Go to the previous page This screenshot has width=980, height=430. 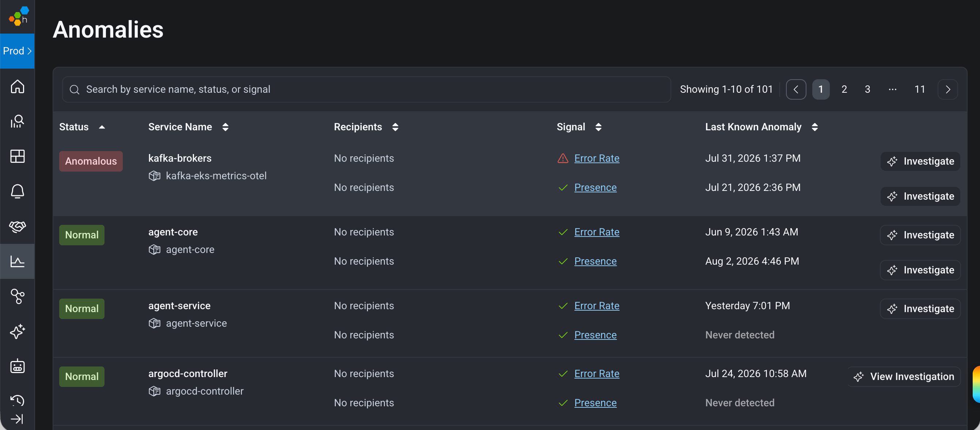(796, 89)
